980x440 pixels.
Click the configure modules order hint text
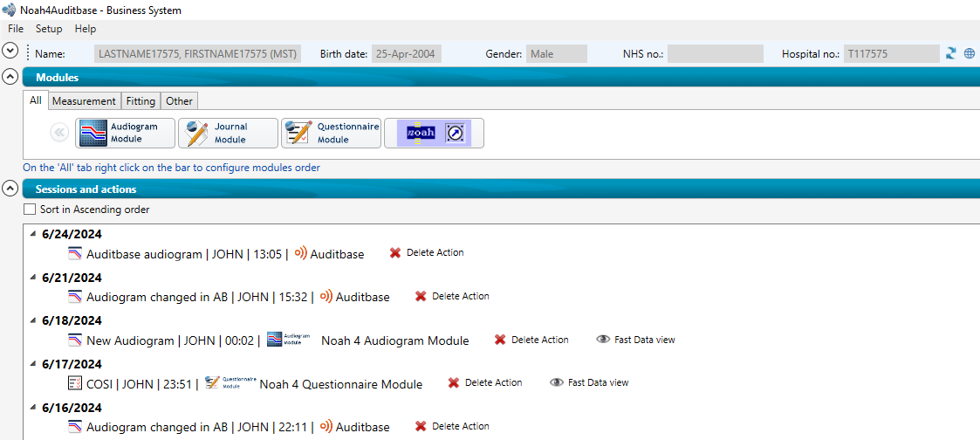tap(171, 168)
